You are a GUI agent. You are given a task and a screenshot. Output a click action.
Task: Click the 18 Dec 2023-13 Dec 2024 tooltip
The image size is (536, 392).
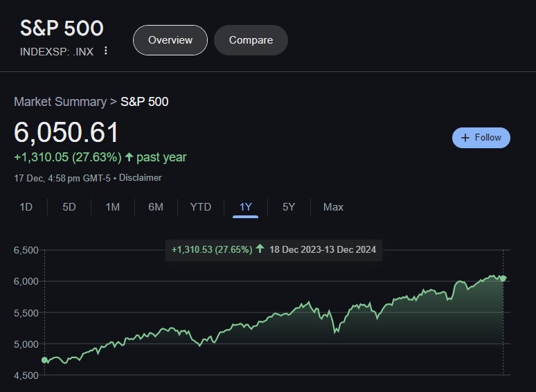(x=274, y=249)
